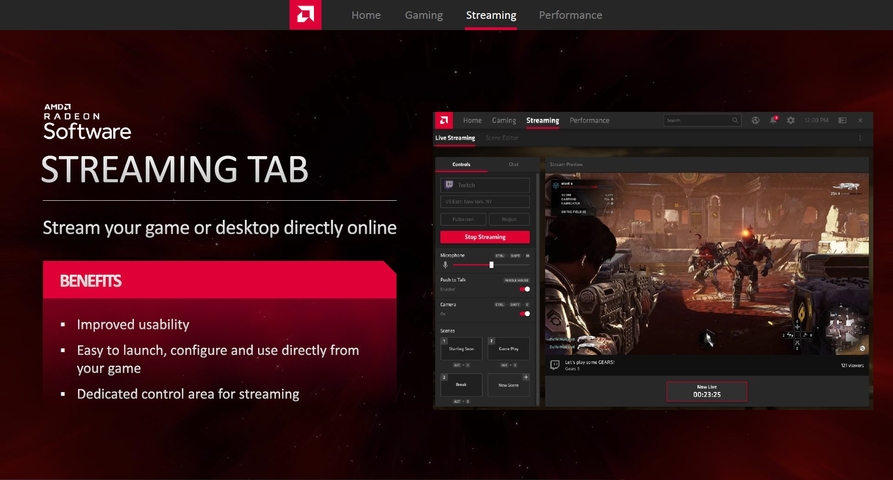This screenshot has width=893, height=480.
Task: Click the Push to Talk hotkey field
Action: click(x=517, y=280)
